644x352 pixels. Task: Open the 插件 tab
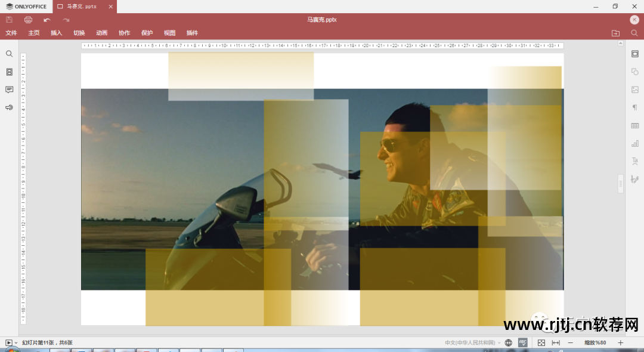click(x=192, y=33)
